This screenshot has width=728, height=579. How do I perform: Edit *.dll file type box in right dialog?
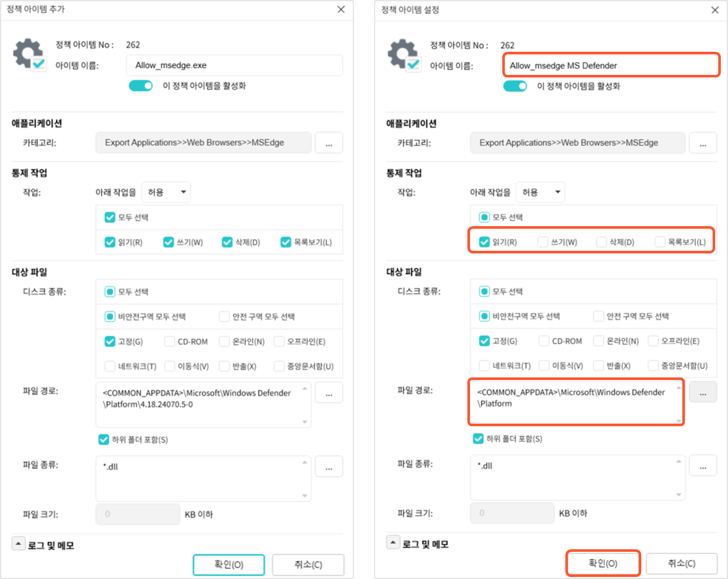578,477
